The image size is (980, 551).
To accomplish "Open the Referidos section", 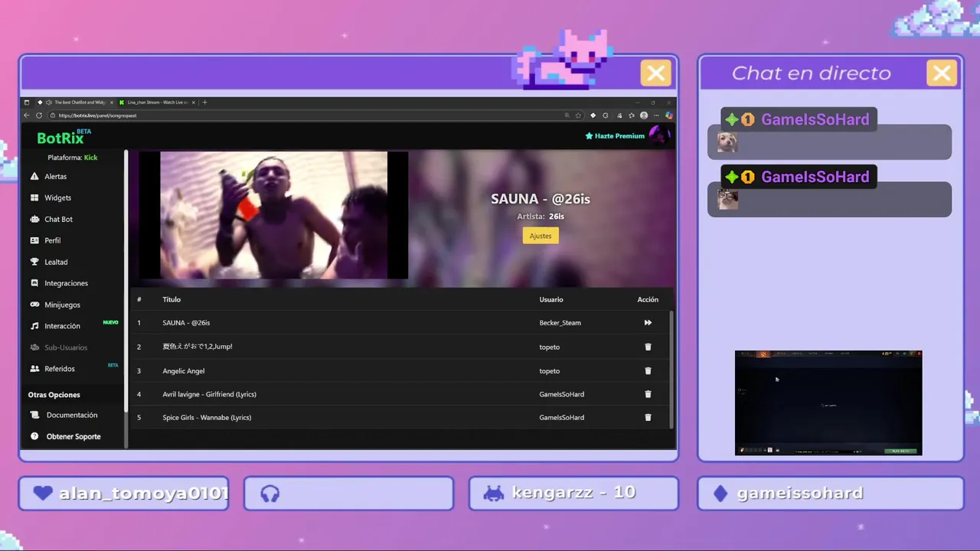I will (59, 369).
